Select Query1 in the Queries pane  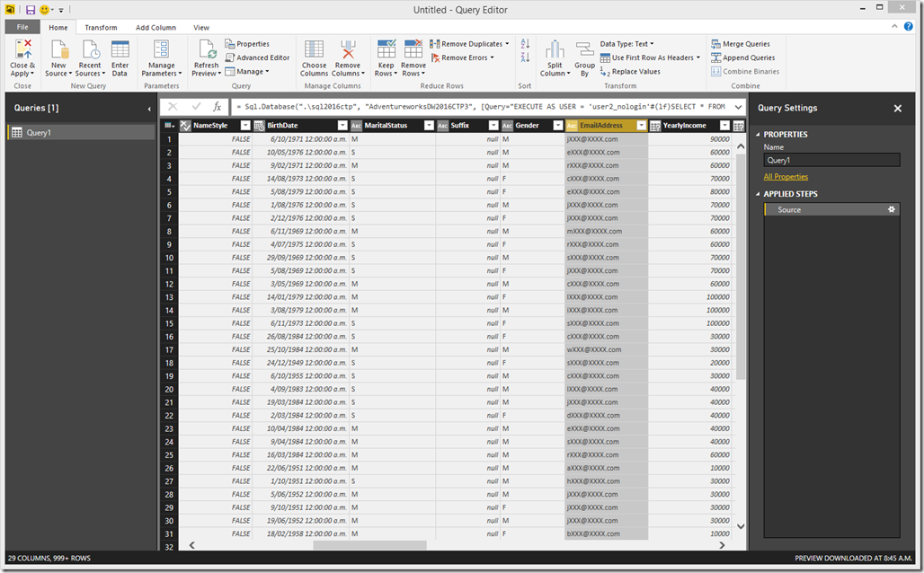(x=81, y=133)
